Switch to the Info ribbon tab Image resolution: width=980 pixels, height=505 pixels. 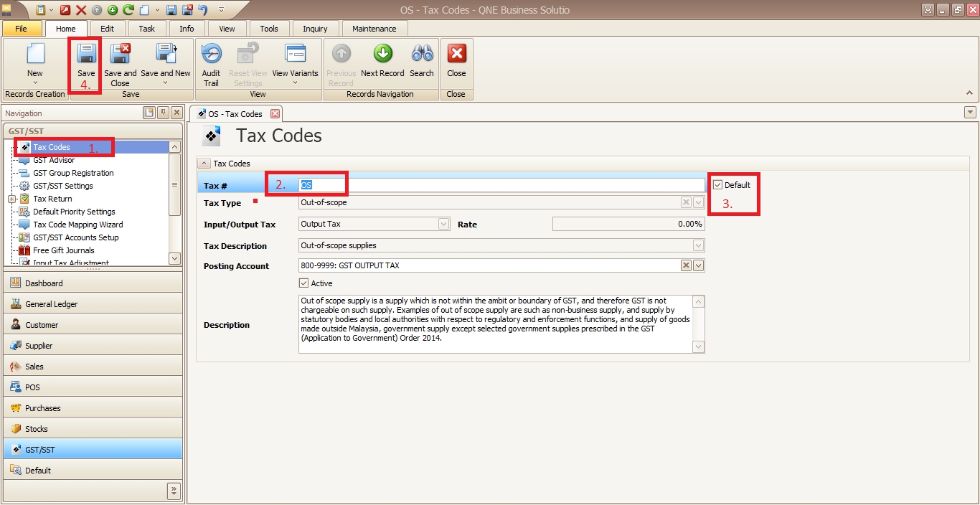(187, 29)
